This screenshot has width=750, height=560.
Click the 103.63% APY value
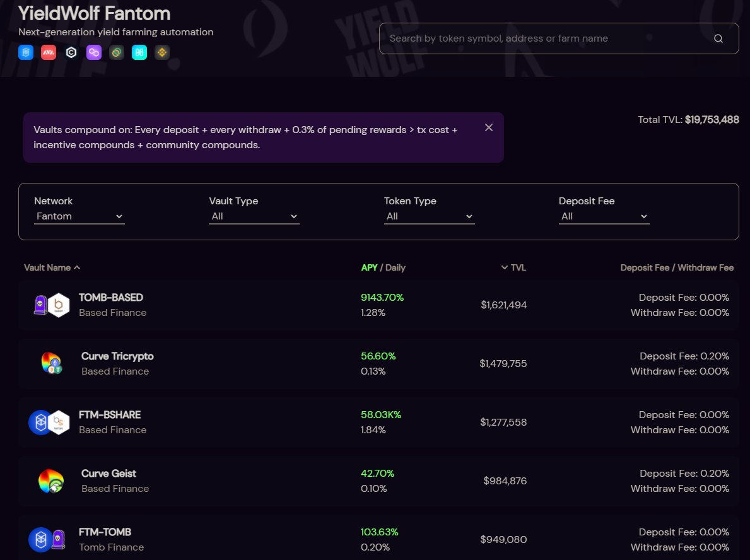point(379,532)
